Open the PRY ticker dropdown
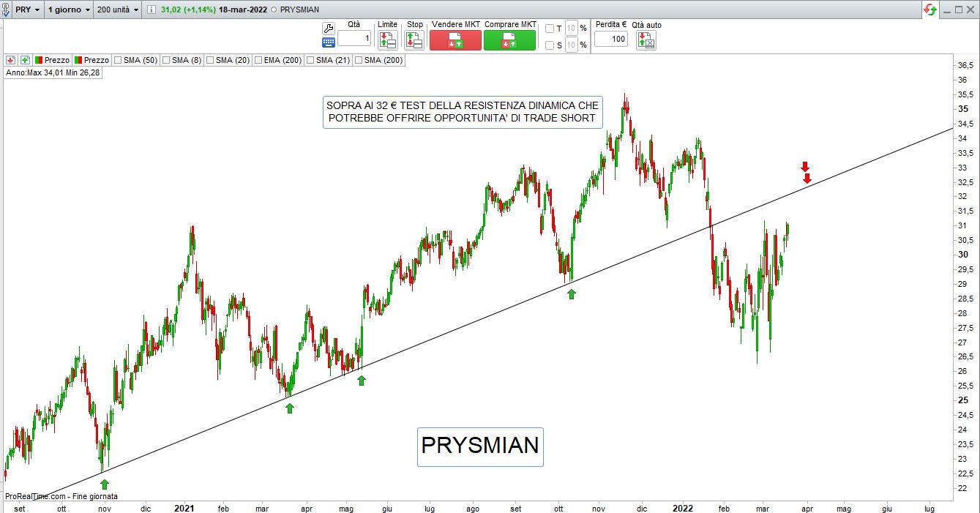This screenshot has width=980, height=513. click(x=28, y=10)
